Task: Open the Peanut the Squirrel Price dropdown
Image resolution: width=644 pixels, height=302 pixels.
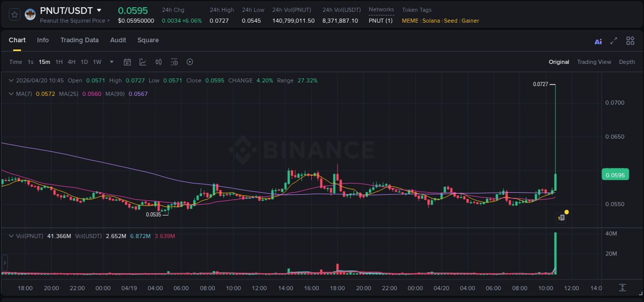Action: (x=71, y=21)
